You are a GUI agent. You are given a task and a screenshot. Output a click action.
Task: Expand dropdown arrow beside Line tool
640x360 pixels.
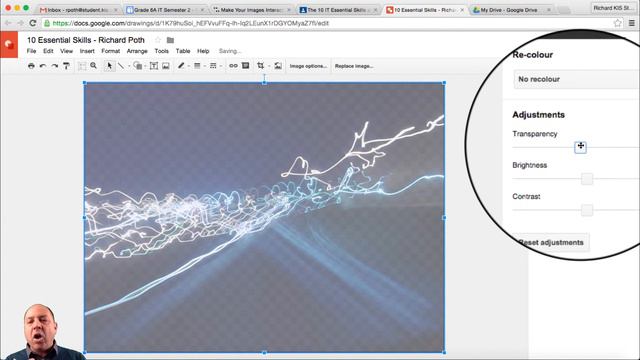pyautogui.click(x=129, y=66)
